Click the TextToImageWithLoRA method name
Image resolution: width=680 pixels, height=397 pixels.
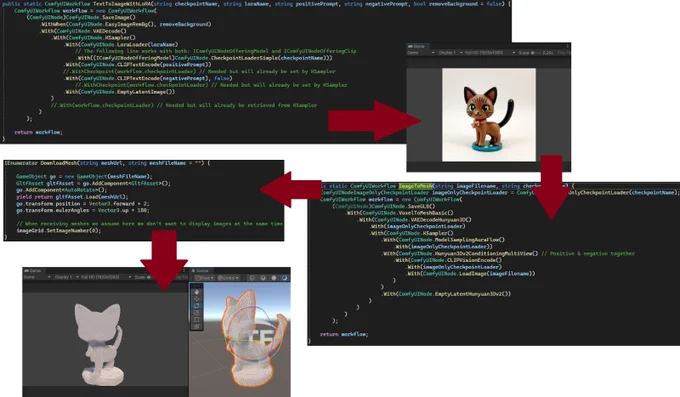point(121,3)
